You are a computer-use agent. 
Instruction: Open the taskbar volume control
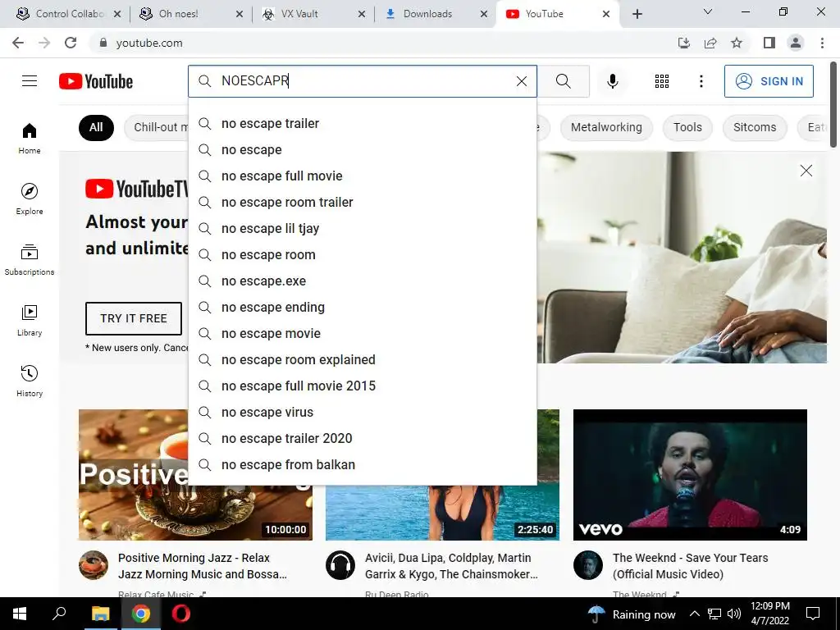coord(734,614)
